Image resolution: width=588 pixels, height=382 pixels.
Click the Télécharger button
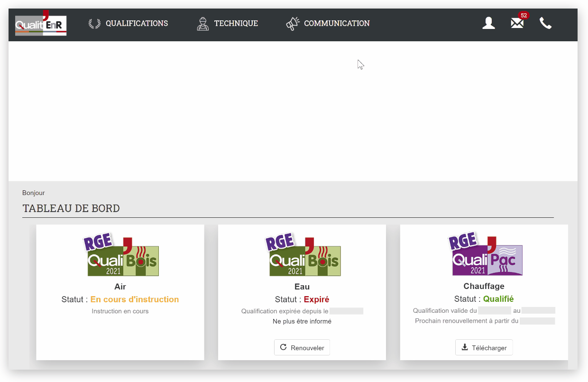[x=484, y=347]
